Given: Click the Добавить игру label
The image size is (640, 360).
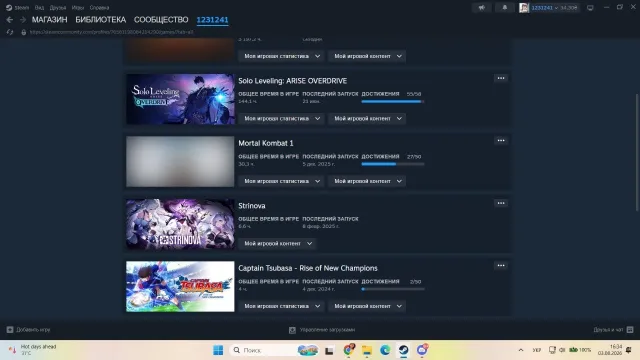Looking at the screenshot, I should (33, 329).
